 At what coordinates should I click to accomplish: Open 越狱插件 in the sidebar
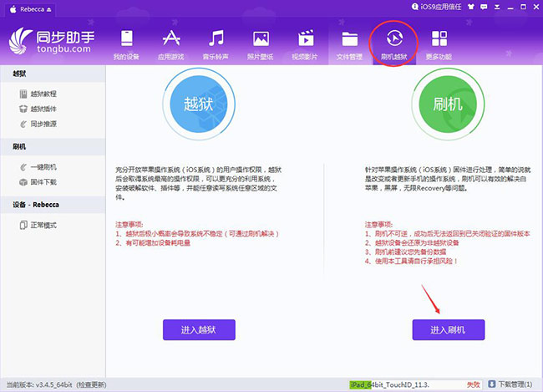click(38, 109)
